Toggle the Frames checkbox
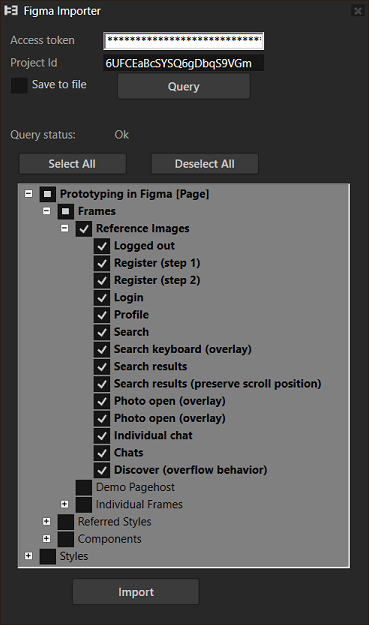369x625 pixels. coord(66,211)
